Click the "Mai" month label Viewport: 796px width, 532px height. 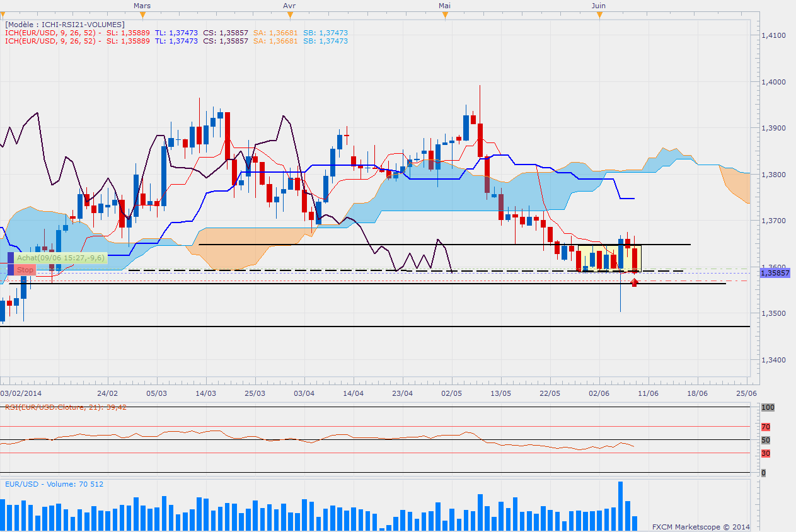(x=445, y=5)
